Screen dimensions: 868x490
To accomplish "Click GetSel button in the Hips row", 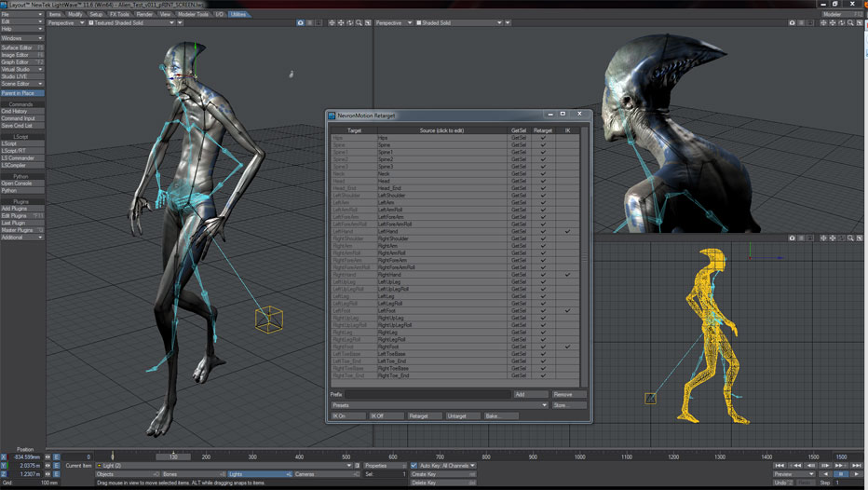I will 520,138.
